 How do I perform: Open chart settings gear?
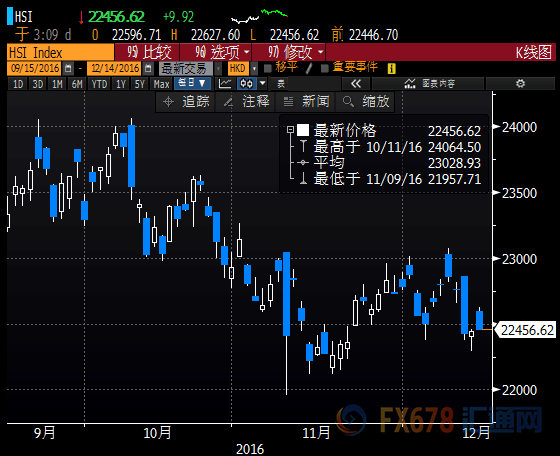tap(521, 84)
